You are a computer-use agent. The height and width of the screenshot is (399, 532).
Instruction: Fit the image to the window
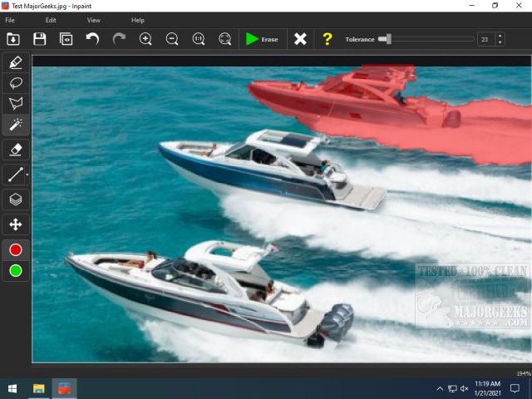point(225,39)
